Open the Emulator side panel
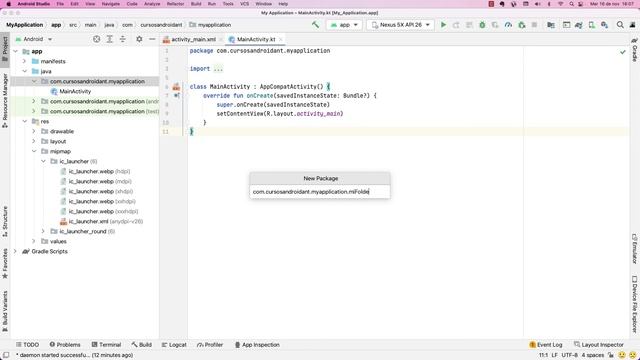This screenshot has height=360, width=640. click(x=635, y=248)
